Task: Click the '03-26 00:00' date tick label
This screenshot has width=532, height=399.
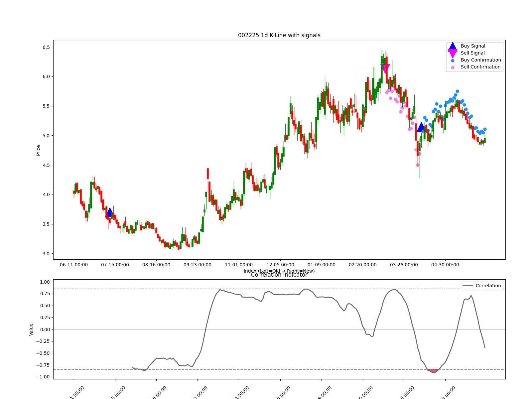Action: tap(404, 265)
